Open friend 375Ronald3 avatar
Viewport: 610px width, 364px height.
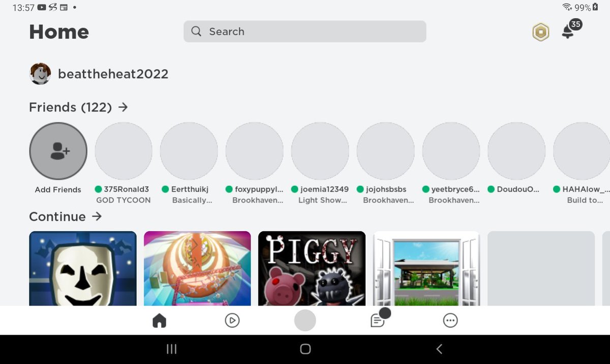coord(124,151)
